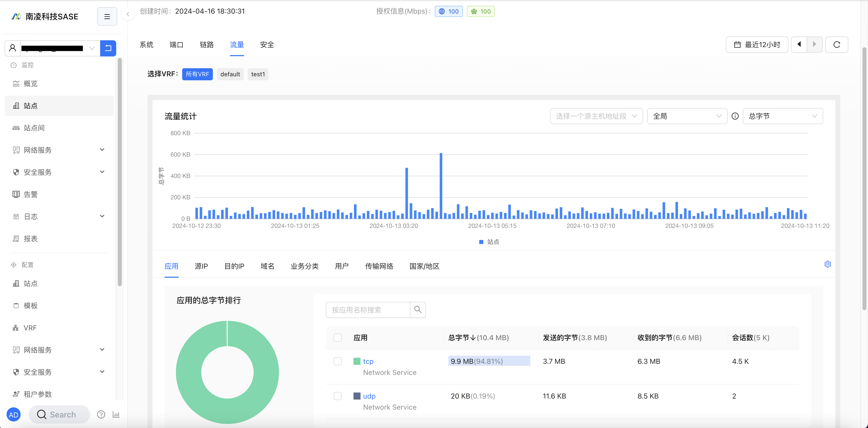Viewport: 868px width, 428px height.
Task: Open source host address segment dropdown
Action: (597, 116)
